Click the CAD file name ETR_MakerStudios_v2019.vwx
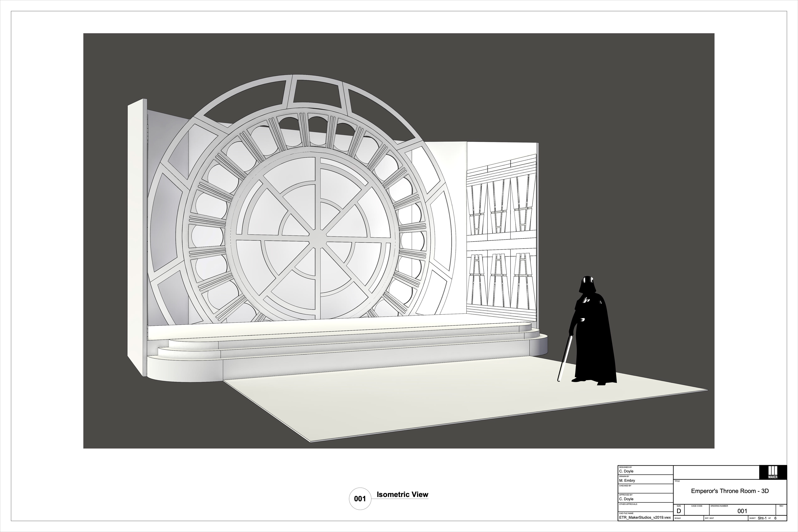 click(x=646, y=517)
